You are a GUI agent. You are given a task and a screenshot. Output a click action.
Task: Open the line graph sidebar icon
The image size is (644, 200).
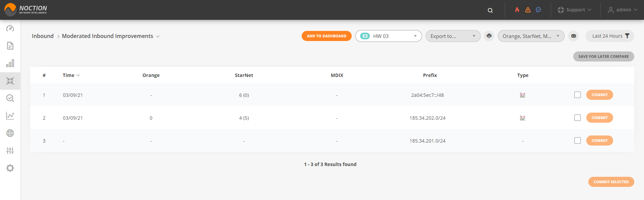click(x=10, y=116)
